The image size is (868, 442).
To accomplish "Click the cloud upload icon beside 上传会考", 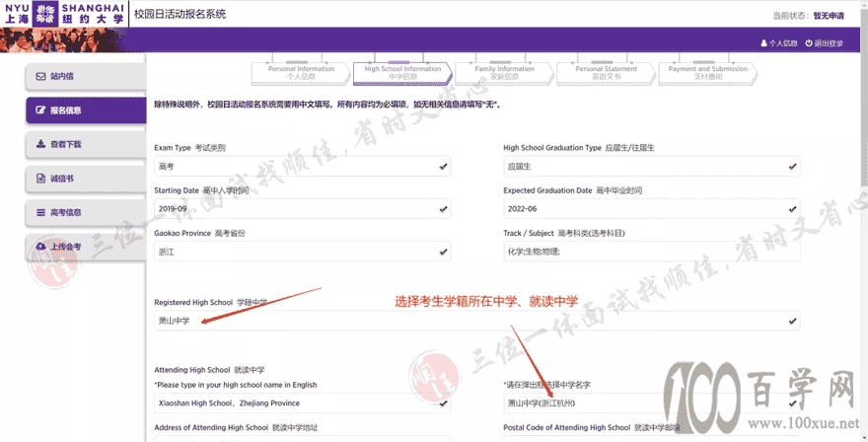I will point(41,246).
